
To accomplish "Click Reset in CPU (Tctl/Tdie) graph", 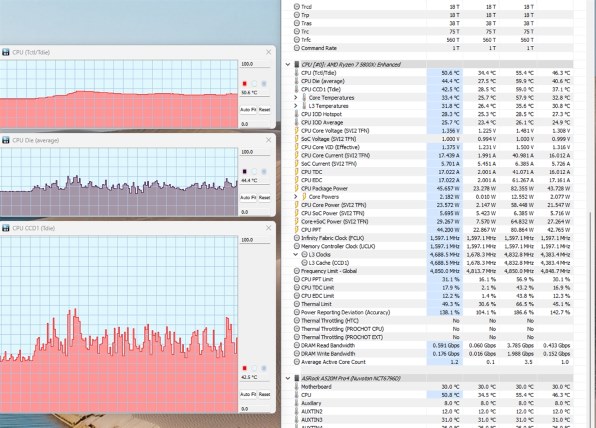I will pyautogui.click(x=265, y=109).
